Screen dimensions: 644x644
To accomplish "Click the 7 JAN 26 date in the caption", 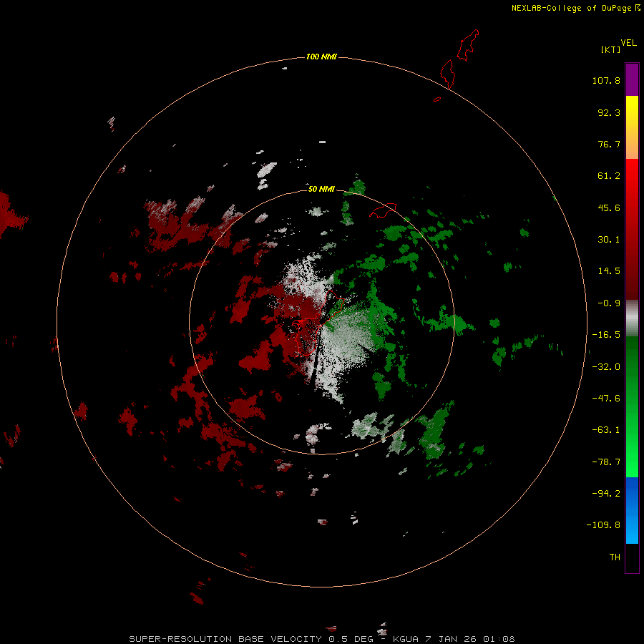I will [x=451, y=639].
